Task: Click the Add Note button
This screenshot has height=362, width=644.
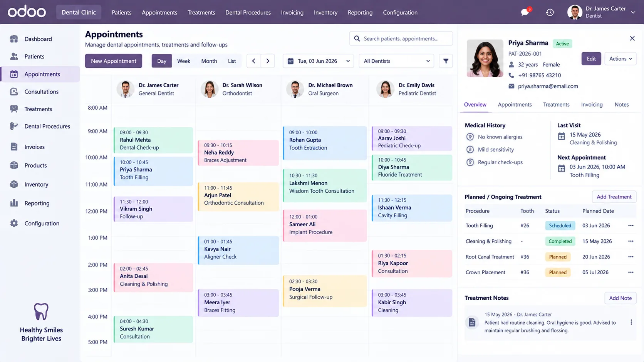Action: [620, 298]
